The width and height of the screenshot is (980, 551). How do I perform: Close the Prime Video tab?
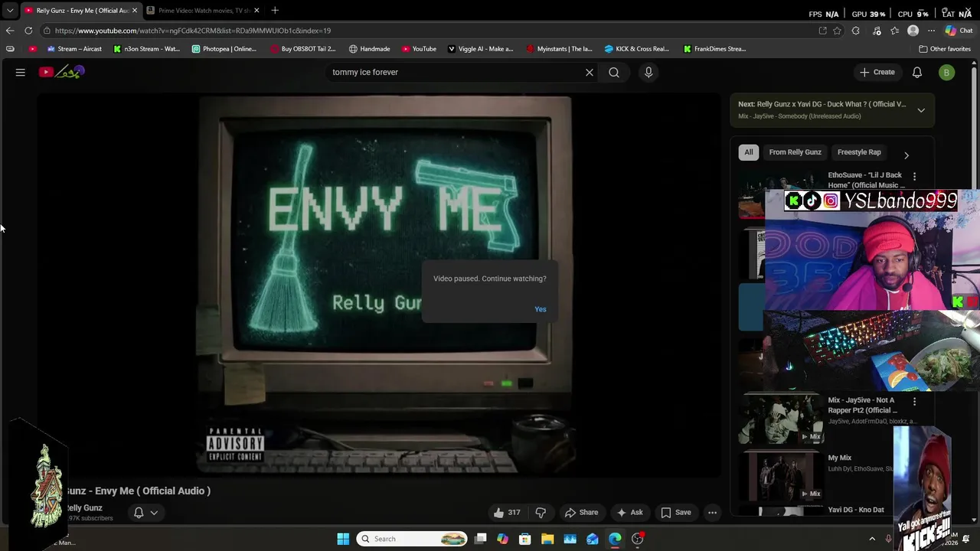click(x=256, y=10)
